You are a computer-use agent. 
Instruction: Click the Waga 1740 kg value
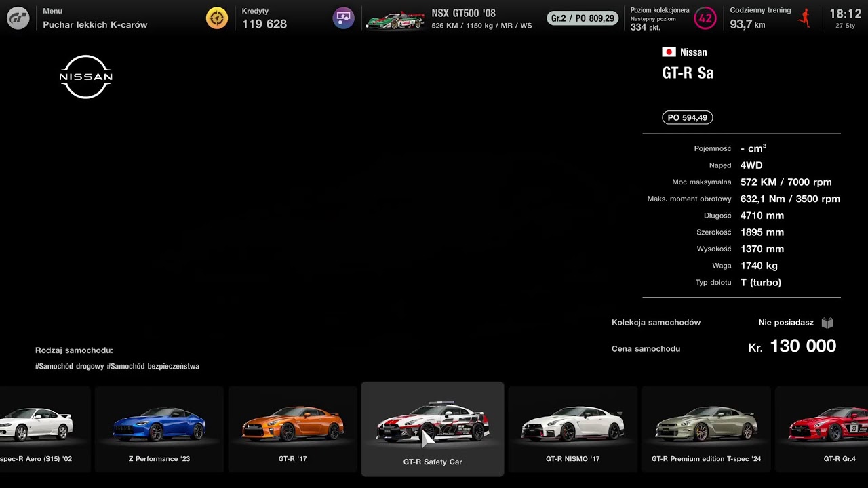coord(759,266)
